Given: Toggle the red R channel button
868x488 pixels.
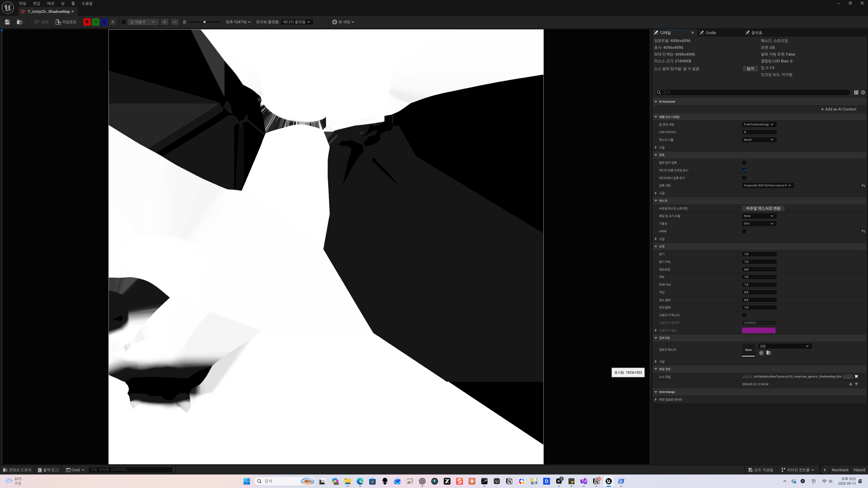Looking at the screenshot, I should click(x=87, y=22).
